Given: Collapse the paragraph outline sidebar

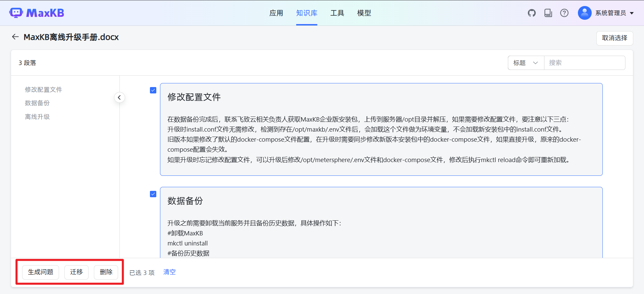Looking at the screenshot, I should coord(119,97).
